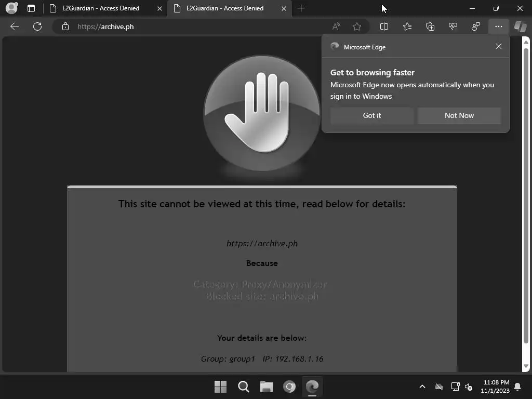Screen dimensions: 532x399
Task: Open Settings and more menu
Action: pos(498,26)
